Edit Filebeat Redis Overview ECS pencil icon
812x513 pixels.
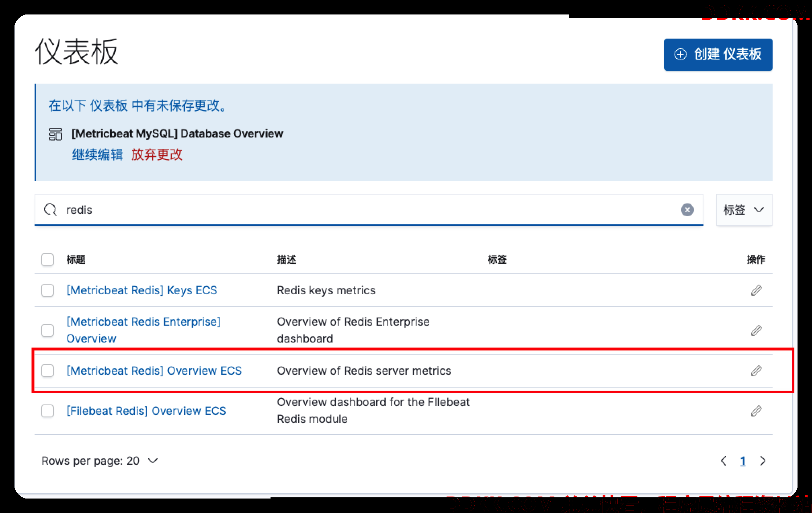click(x=756, y=411)
